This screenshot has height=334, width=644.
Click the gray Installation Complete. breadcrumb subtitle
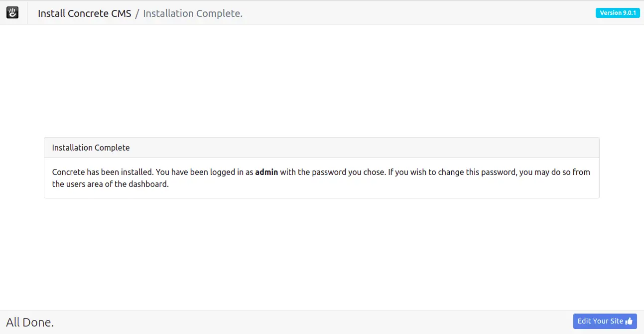193,13
